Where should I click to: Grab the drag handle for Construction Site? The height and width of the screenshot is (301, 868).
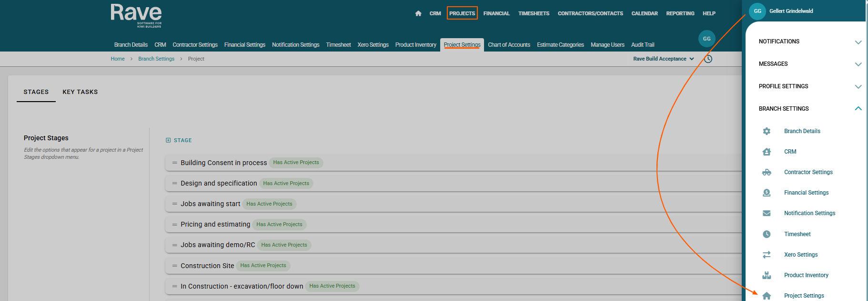point(175,266)
